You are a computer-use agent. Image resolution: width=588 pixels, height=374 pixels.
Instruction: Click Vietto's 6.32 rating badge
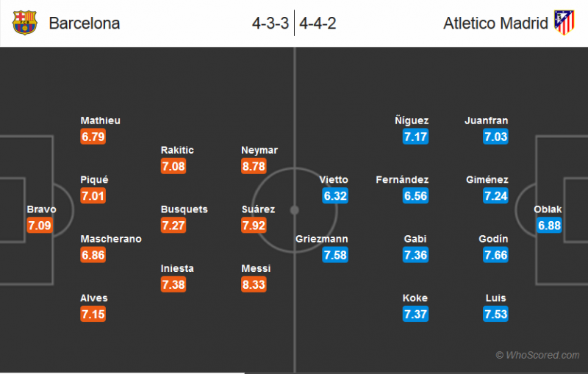point(334,196)
